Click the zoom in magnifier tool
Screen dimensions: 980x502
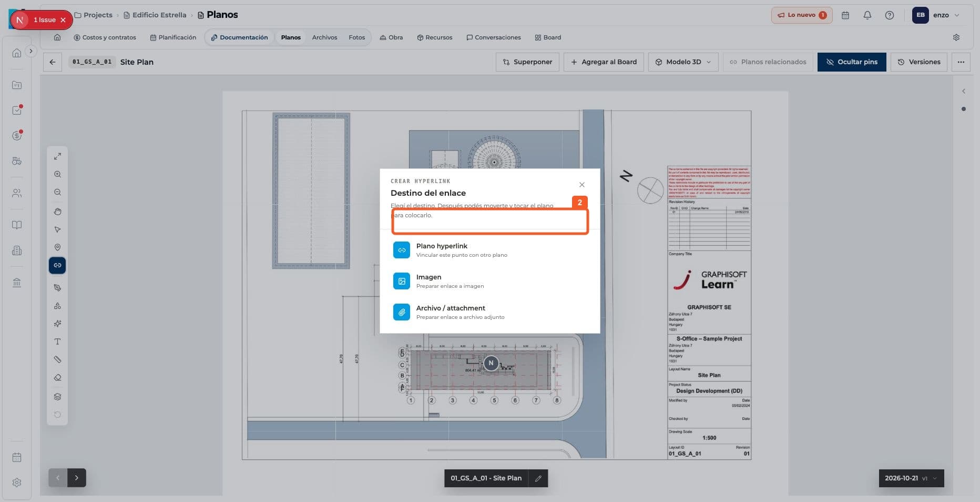tap(57, 174)
